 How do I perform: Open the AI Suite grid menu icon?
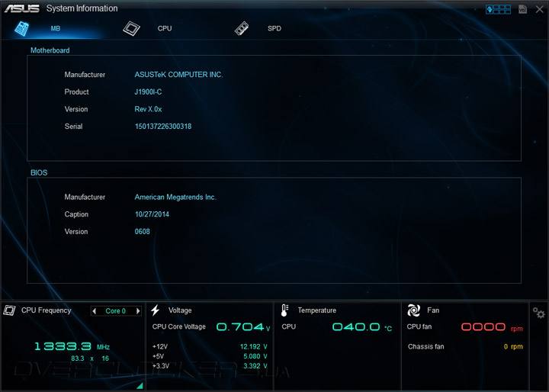[x=498, y=9]
